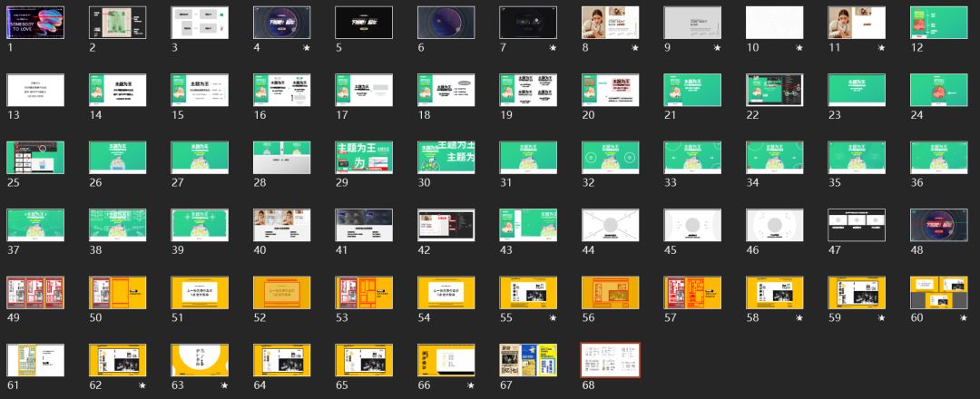Select slide 65 thumbnail
Viewport: 980px width, 399px height.
(364, 360)
